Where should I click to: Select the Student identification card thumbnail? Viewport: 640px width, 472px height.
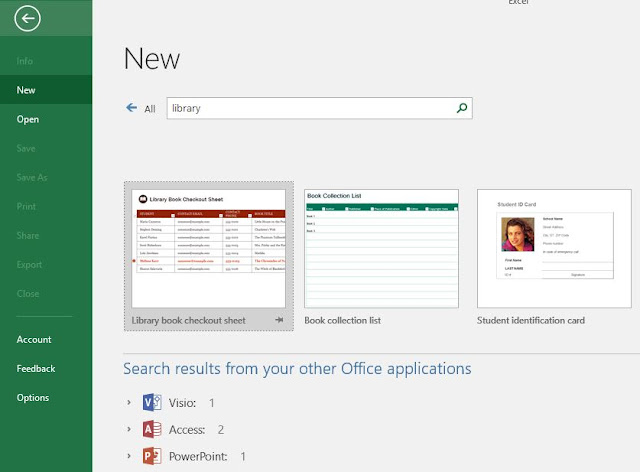[554, 248]
